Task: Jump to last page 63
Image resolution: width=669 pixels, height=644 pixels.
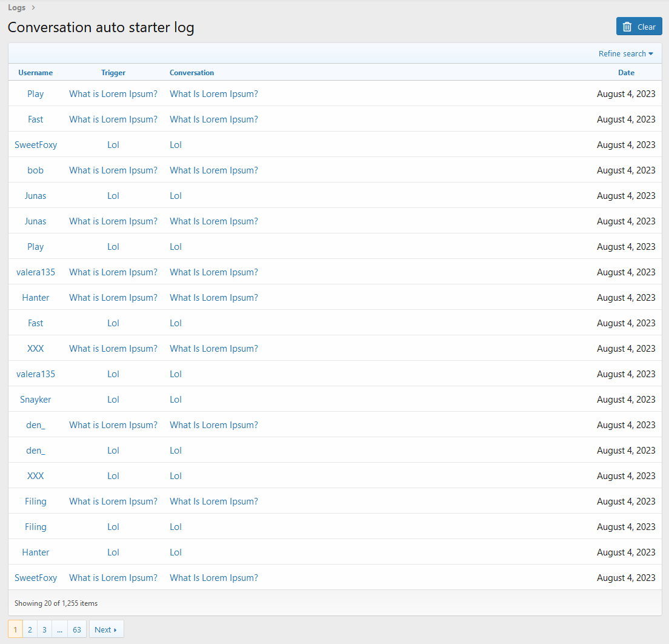Action: pyautogui.click(x=77, y=629)
